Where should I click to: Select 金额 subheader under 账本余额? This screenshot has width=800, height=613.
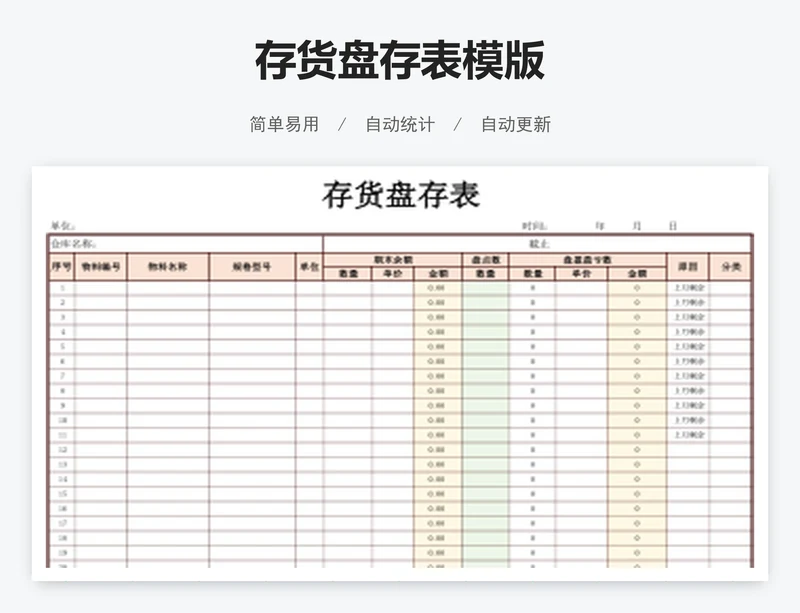tap(438, 274)
